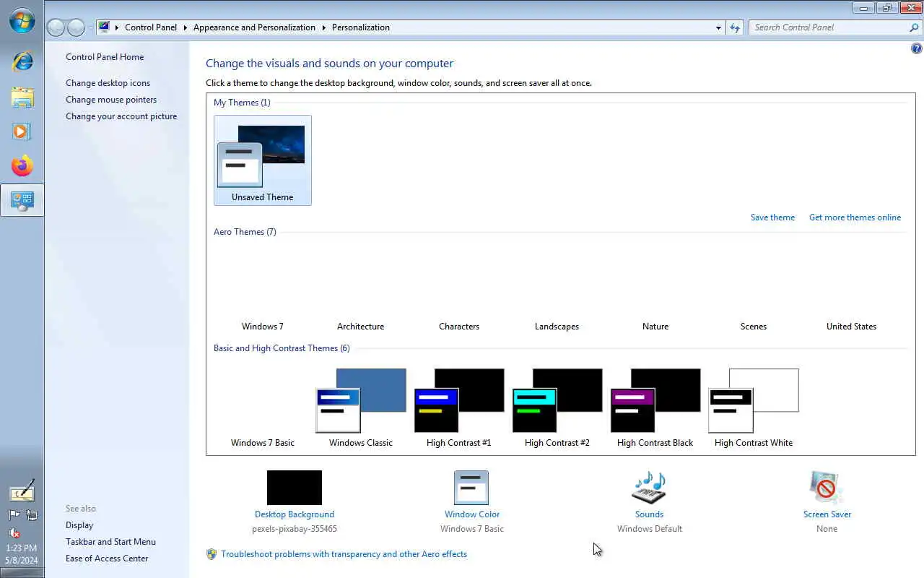This screenshot has width=924, height=578.
Task: Open Windows Explorer from the taskbar
Action: click(22, 97)
